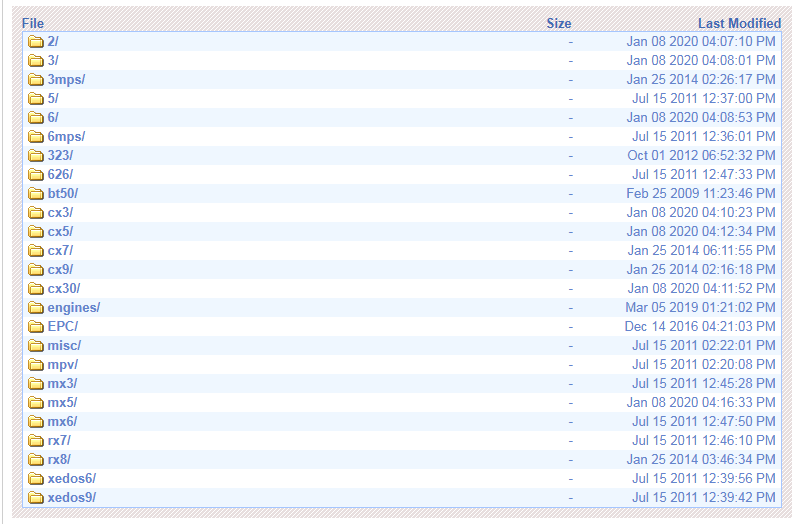Viewport: 798px width, 524px height.
Task: Click the folder icon next to 626/
Action: pos(36,175)
